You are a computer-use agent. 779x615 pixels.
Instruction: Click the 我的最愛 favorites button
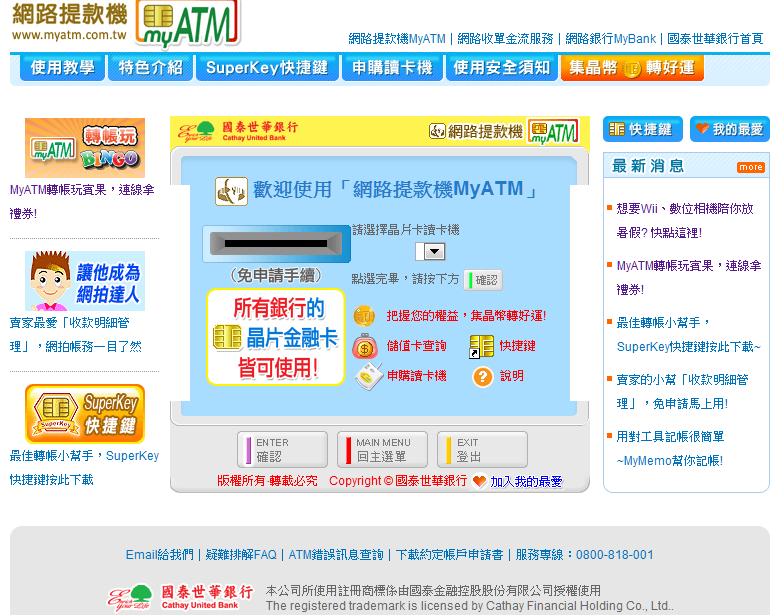(x=729, y=129)
